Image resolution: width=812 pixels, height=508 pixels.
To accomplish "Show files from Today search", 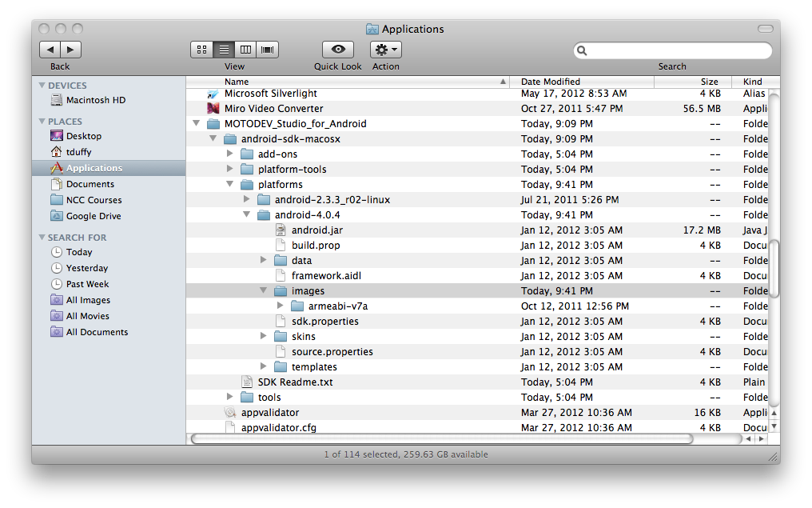I will point(71,252).
